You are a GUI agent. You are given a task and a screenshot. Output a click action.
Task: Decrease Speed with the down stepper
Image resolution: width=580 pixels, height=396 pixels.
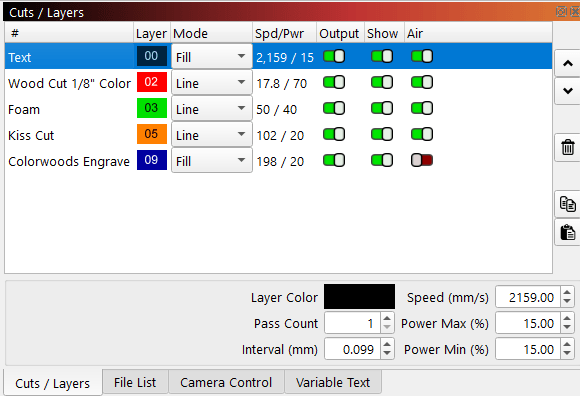coord(567,302)
